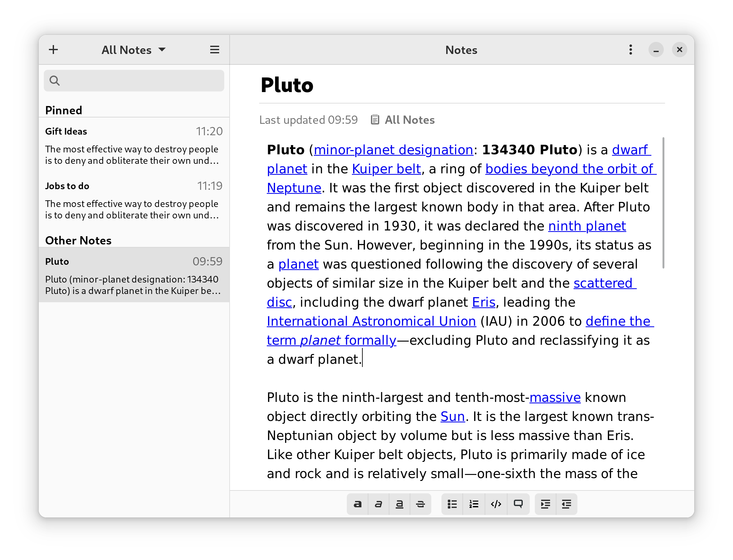Insert a numbered list
This screenshot has height=560, width=733.
[x=474, y=504]
